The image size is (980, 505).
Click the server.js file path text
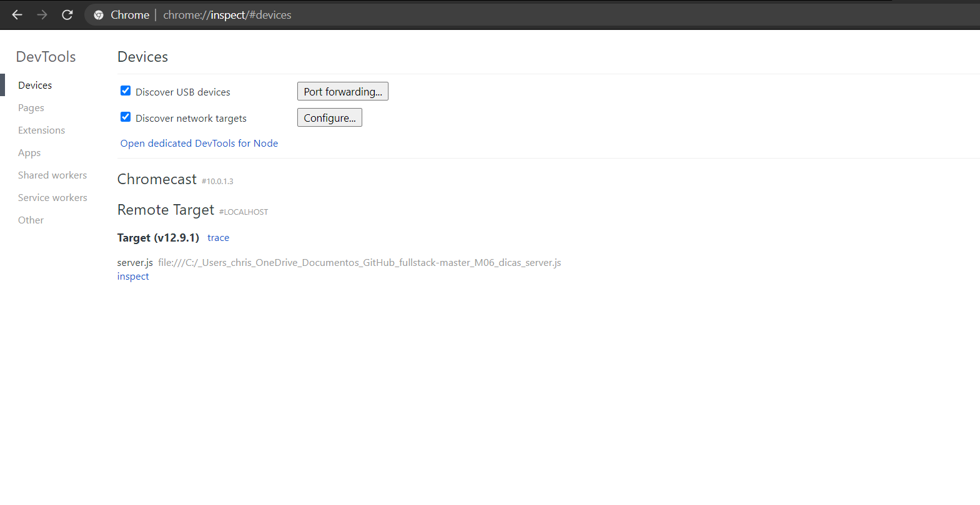360,263
